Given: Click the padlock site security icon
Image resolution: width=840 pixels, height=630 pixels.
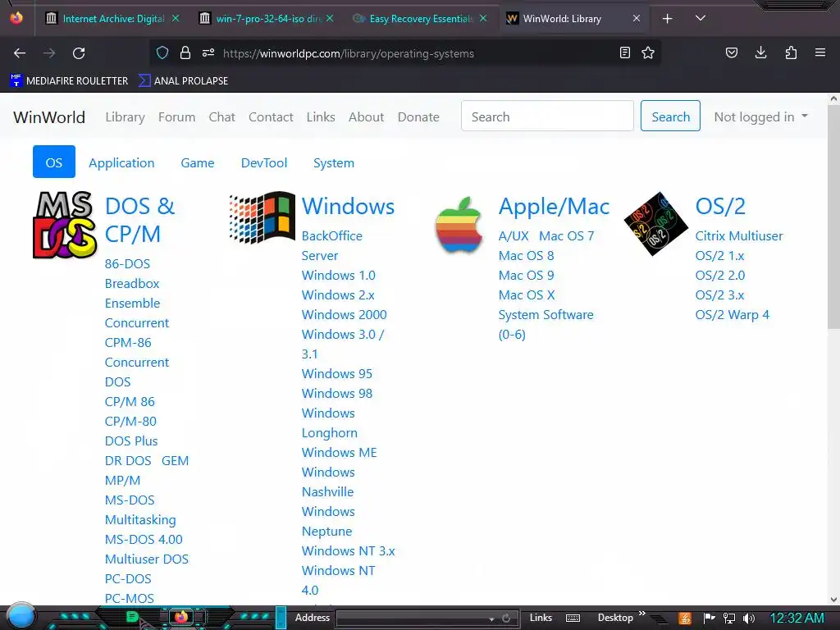Looking at the screenshot, I should [185, 52].
